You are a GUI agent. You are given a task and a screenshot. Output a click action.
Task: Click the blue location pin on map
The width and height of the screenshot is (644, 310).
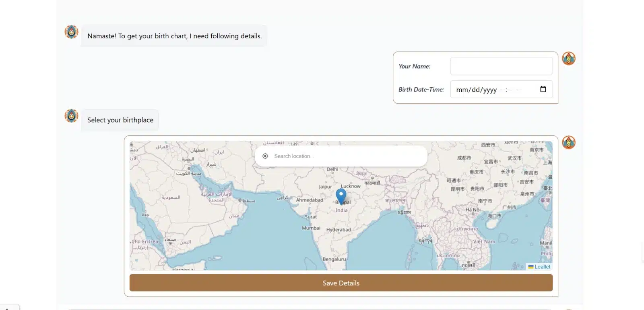(341, 196)
